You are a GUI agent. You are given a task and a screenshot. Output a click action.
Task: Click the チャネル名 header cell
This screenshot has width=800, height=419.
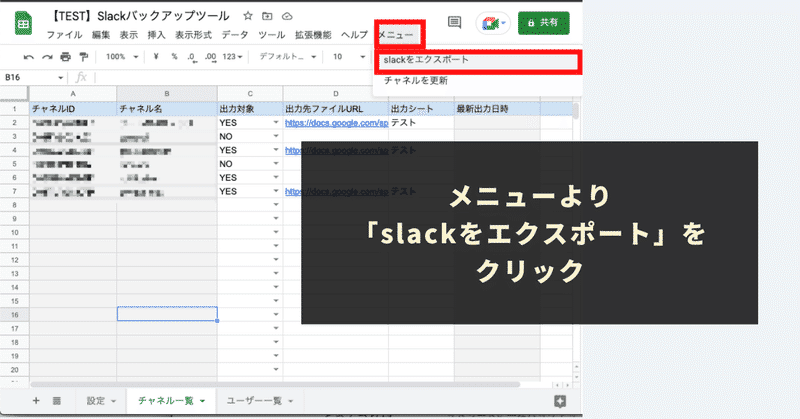pos(167,109)
